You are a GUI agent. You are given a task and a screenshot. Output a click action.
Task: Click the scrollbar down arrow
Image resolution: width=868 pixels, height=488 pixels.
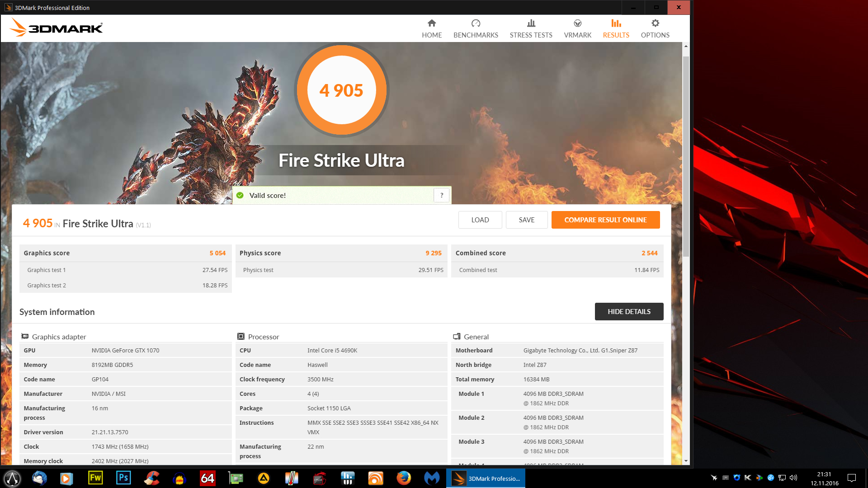click(x=686, y=461)
